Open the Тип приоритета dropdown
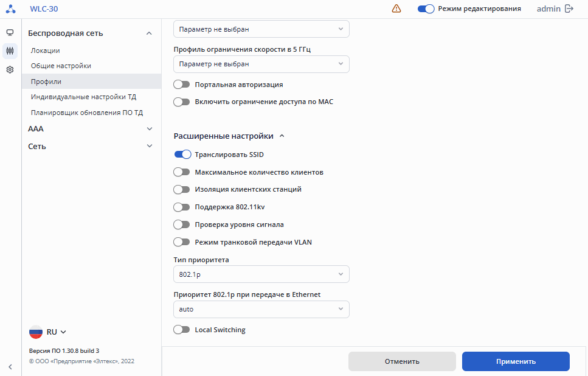This screenshot has height=376, width=588. tap(261, 274)
